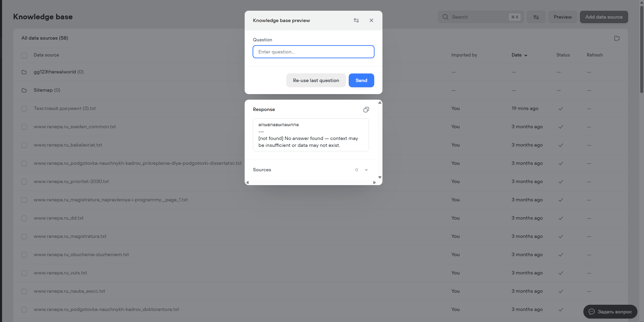Click status checkmark for www.ranepa.ru_vuts.txt
The height and width of the screenshot is (322, 644).
(561, 273)
